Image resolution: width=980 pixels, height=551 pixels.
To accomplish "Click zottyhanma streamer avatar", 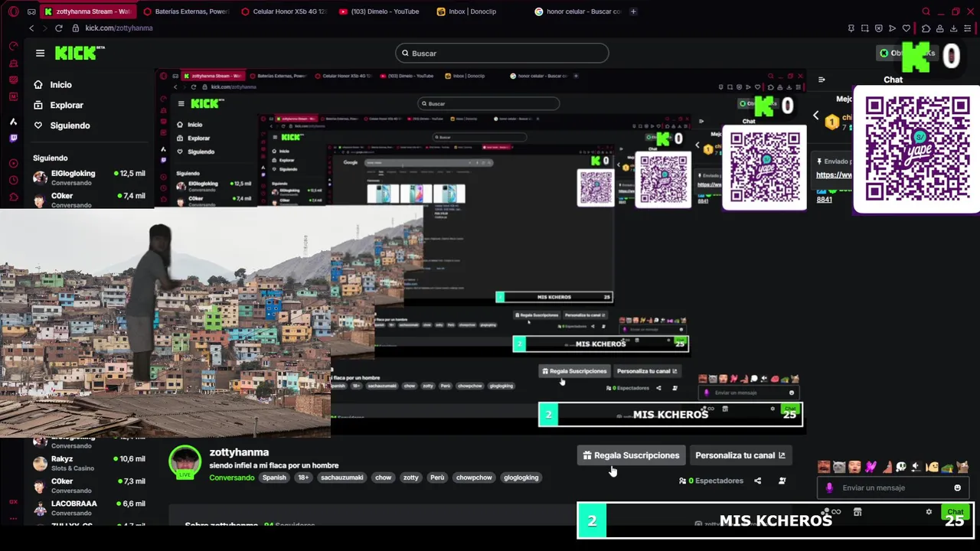I will point(185,462).
